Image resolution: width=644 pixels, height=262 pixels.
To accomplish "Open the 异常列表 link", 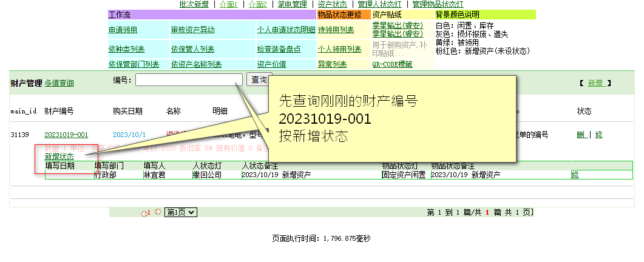I will tap(332, 64).
